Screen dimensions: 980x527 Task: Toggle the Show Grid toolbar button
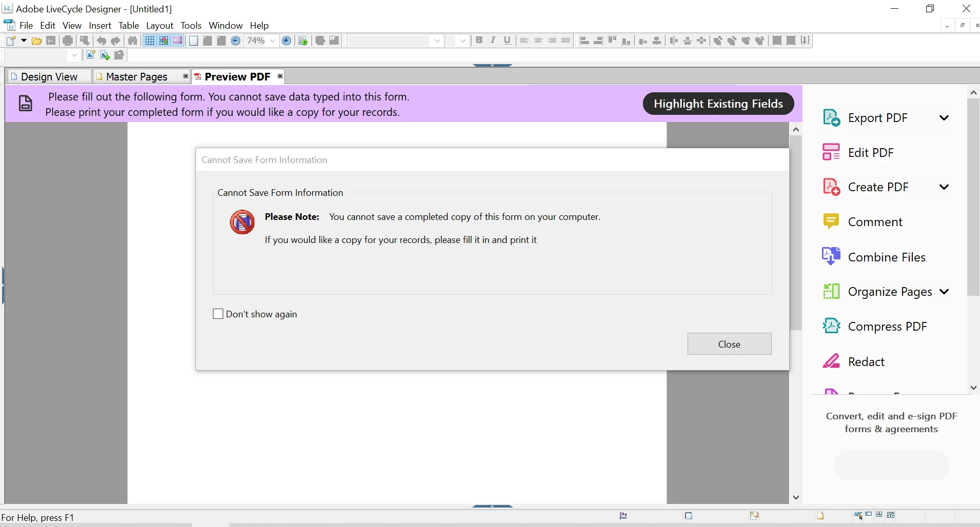click(149, 41)
